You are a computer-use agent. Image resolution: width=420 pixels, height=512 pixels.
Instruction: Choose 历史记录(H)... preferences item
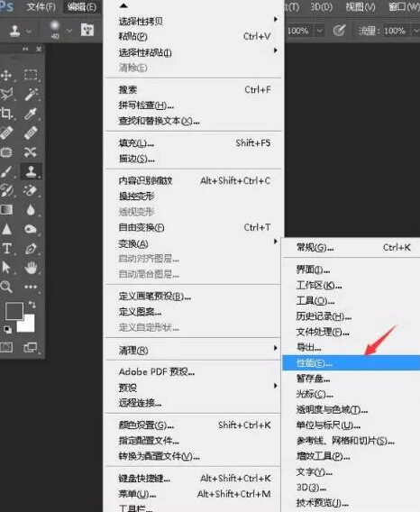(352, 316)
